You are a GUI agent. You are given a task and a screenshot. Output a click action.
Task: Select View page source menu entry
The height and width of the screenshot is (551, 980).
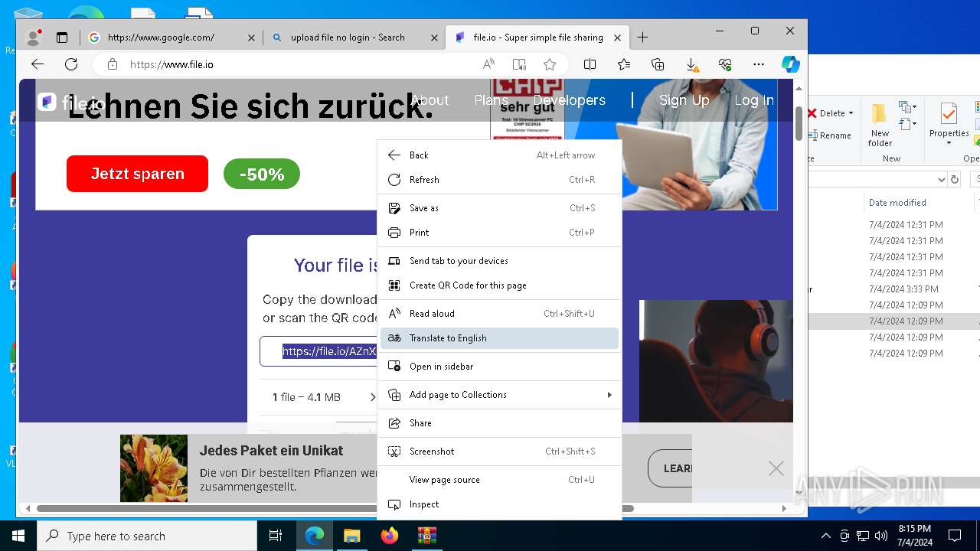(x=499, y=480)
